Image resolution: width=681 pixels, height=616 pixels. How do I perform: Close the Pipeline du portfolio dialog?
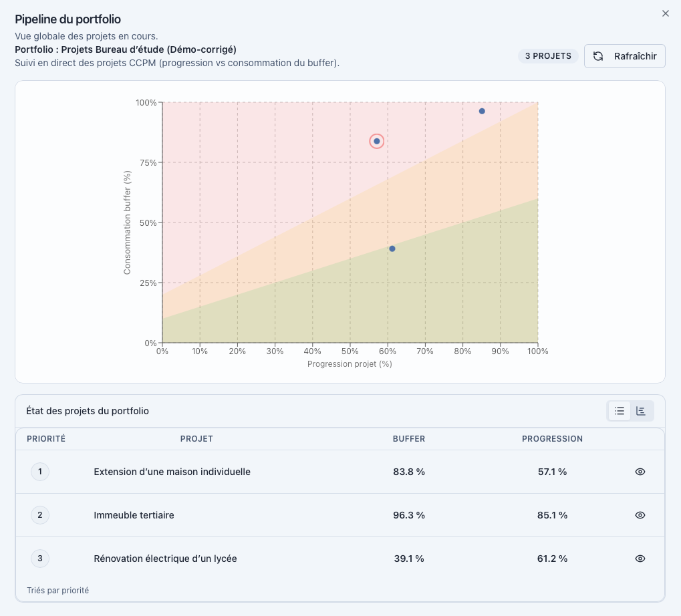pyautogui.click(x=665, y=13)
